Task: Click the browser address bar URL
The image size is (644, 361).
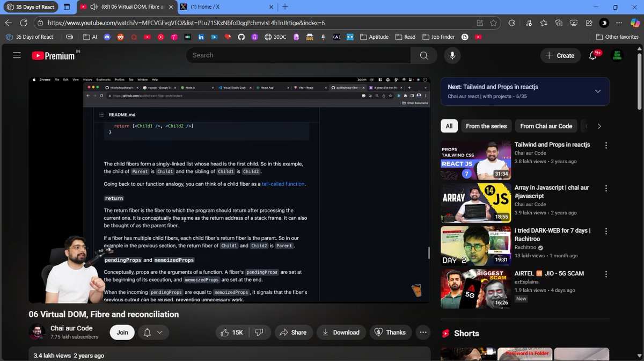Action: [186, 23]
